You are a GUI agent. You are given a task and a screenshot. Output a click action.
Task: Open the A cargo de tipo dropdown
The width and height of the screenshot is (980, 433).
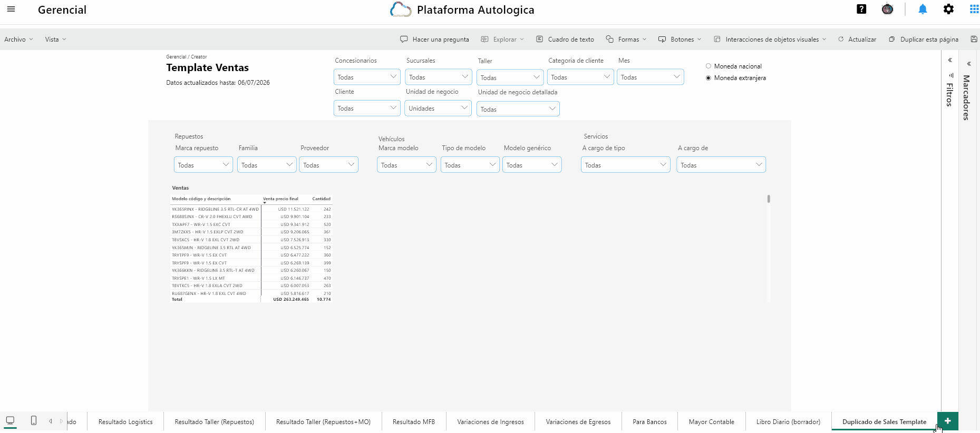pos(625,165)
